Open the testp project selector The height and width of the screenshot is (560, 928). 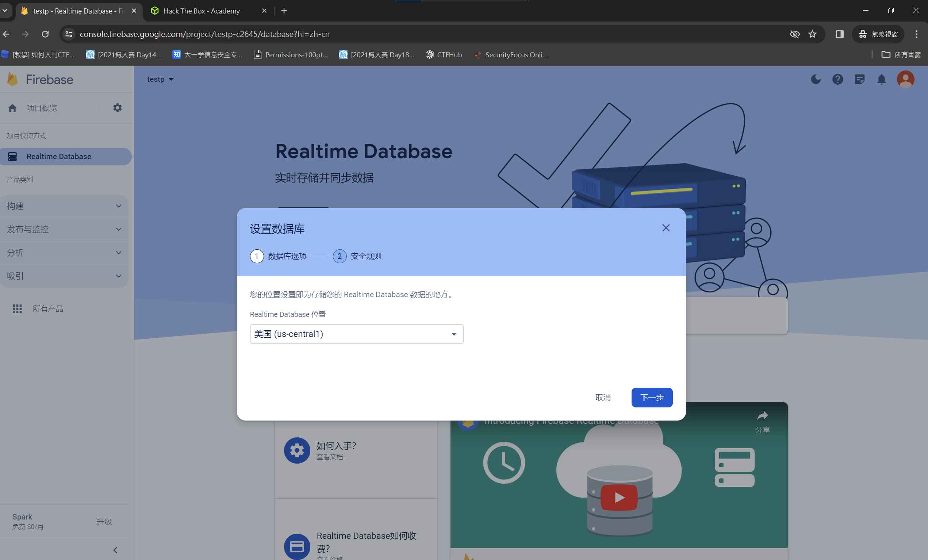click(160, 79)
